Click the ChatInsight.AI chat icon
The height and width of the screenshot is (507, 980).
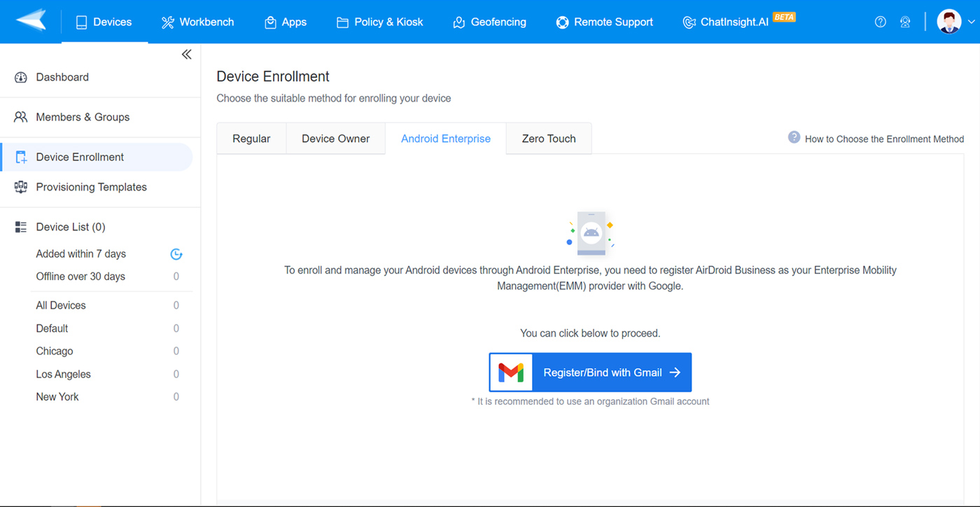[689, 22]
